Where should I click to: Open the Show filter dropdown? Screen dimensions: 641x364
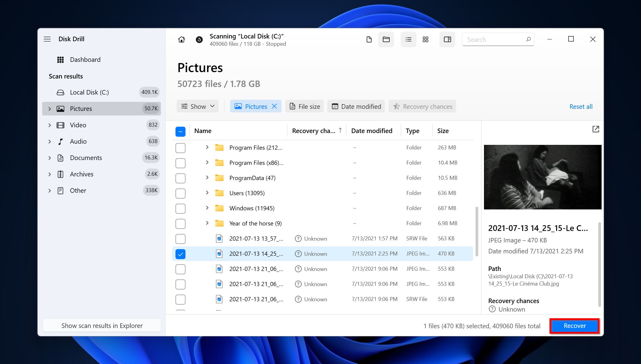click(x=197, y=106)
